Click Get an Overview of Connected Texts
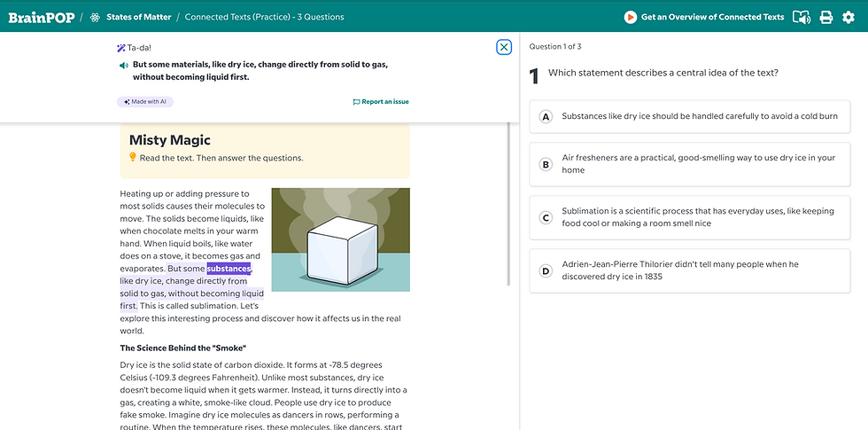 pos(712,17)
